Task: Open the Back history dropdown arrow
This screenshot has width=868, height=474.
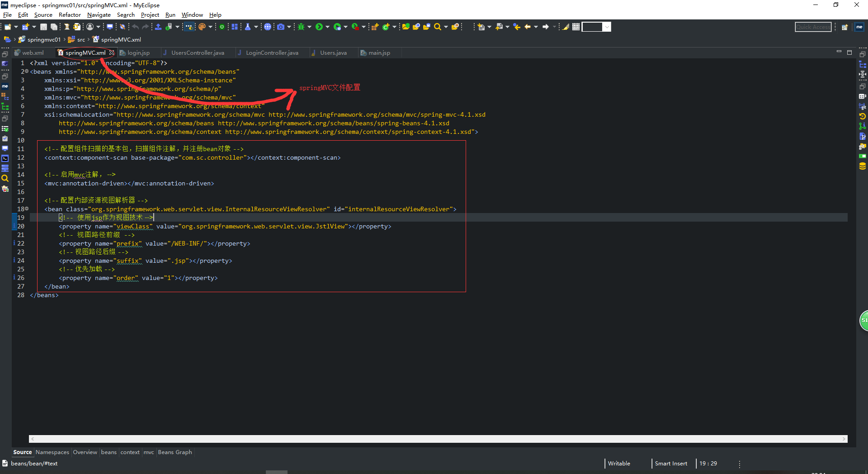Action: point(536,27)
